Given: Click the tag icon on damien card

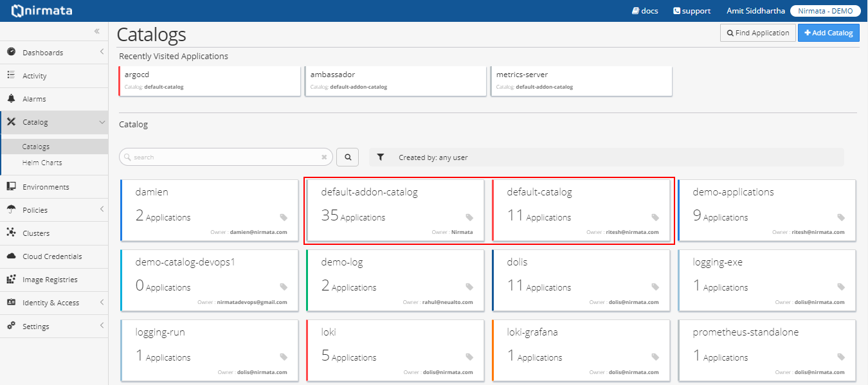Looking at the screenshot, I should pos(284,217).
